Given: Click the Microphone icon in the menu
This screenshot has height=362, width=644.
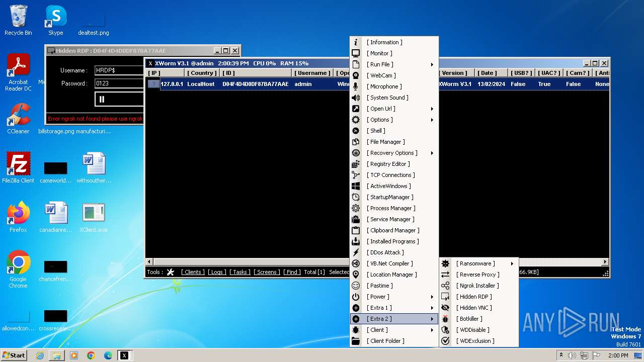Looking at the screenshot, I should [x=356, y=86].
